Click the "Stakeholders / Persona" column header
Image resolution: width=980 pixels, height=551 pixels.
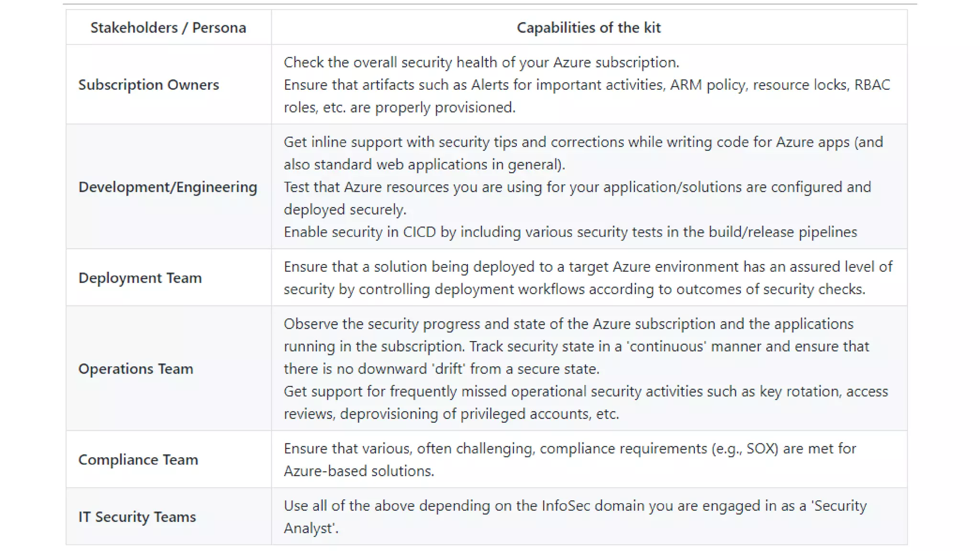[168, 28]
